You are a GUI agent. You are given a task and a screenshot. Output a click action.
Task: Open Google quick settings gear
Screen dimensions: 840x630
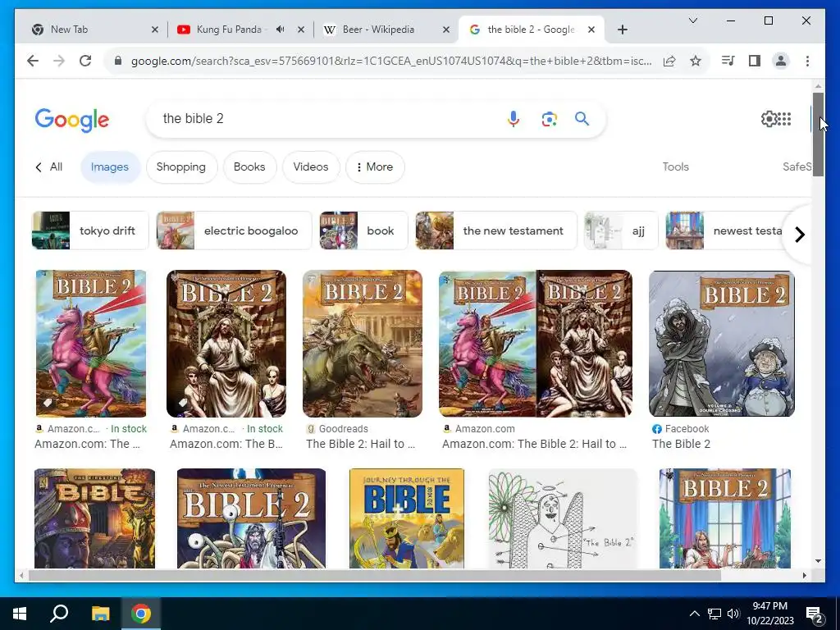pos(769,118)
